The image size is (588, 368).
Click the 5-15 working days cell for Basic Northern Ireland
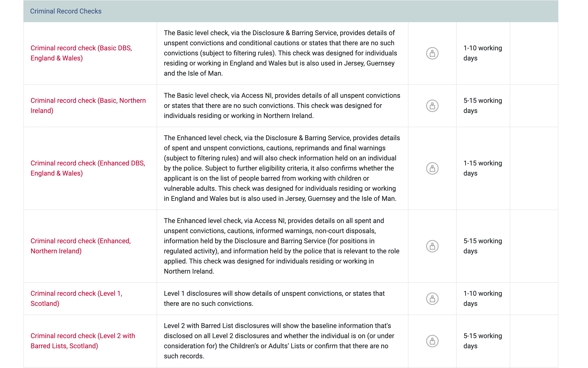[x=483, y=106]
